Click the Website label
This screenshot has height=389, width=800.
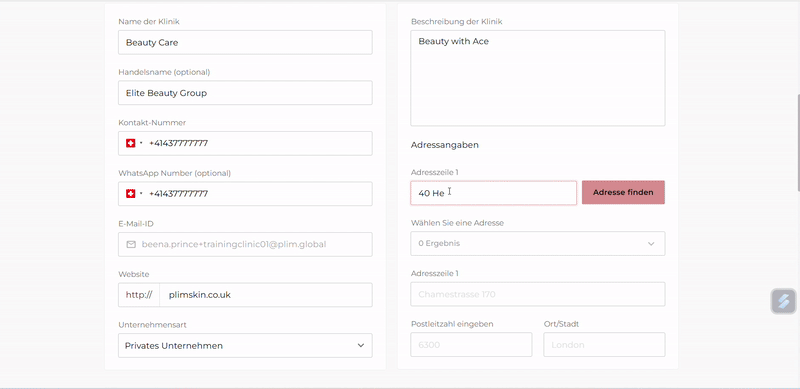[x=134, y=275]
